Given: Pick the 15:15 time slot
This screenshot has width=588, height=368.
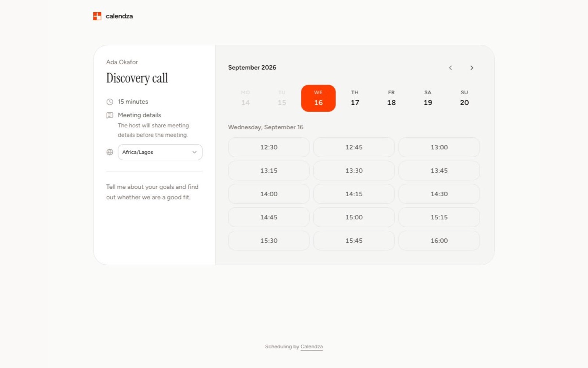Looking at the screenshot, I should tap(439, 217).
